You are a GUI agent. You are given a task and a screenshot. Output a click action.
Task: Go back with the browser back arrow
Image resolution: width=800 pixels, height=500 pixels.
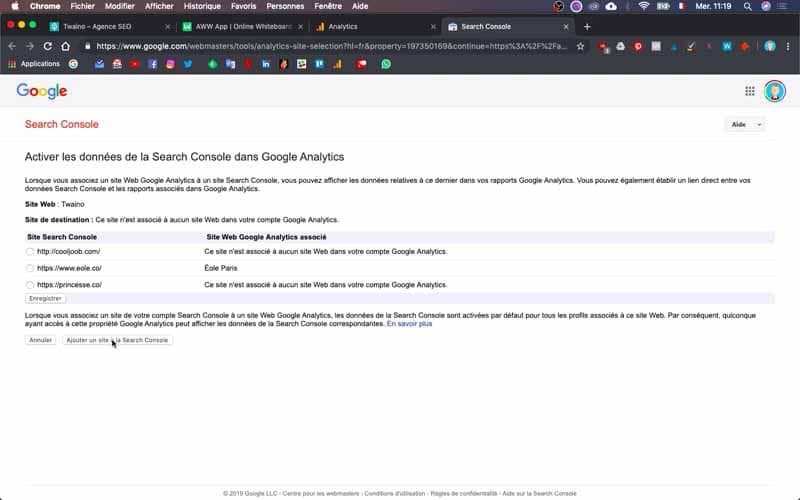tap(12, 46)
